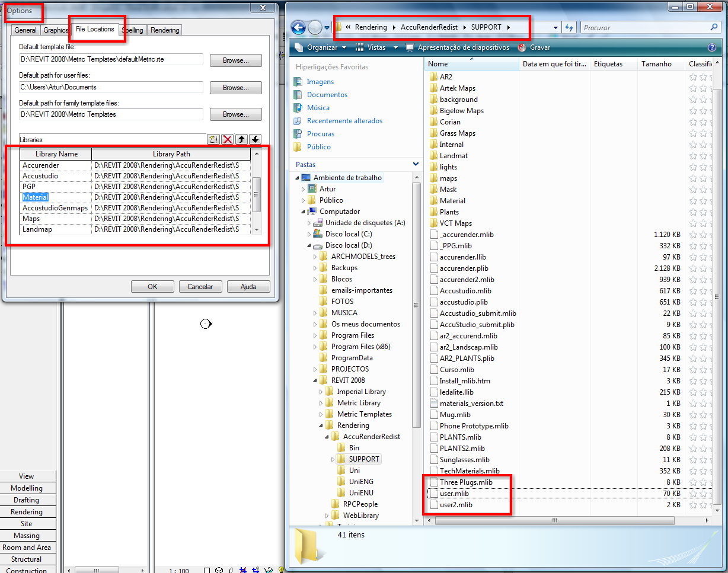Expand the Artur node in folder tree
728x573 pixels.
(x=304, y=189)
